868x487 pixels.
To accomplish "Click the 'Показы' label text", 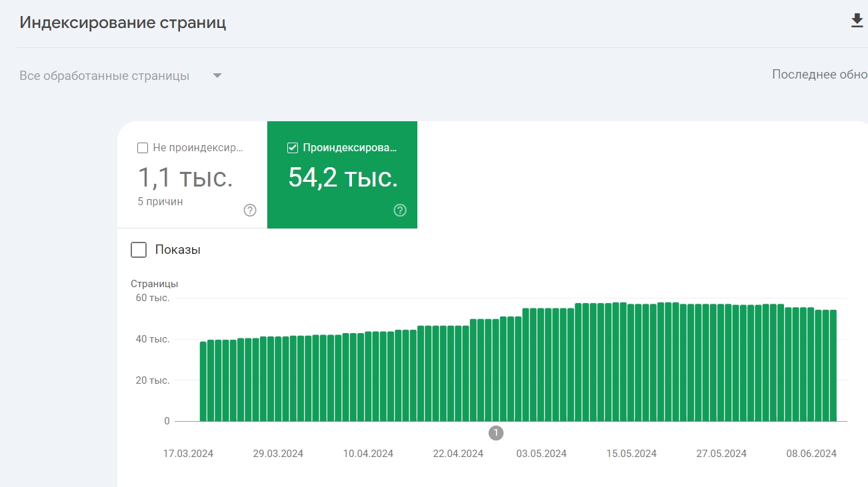I will 178,250.
